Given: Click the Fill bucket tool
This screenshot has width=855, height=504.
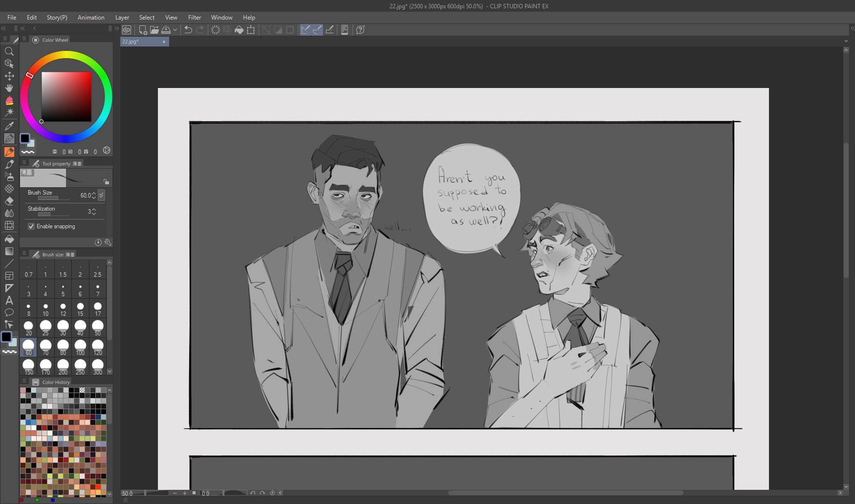Looking at the screenshot, I should pyautogui.click(x=9, y=239).
